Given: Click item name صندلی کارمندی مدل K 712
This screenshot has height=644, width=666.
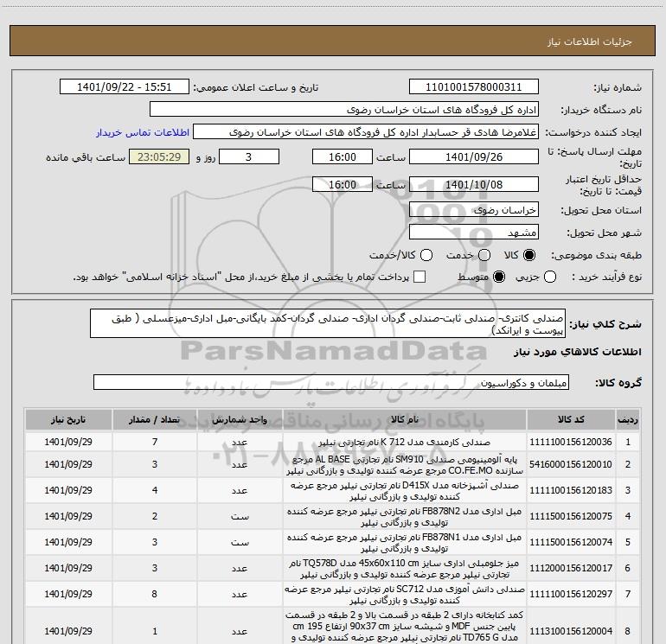Looking at the screenshot, I should [405, 442].
